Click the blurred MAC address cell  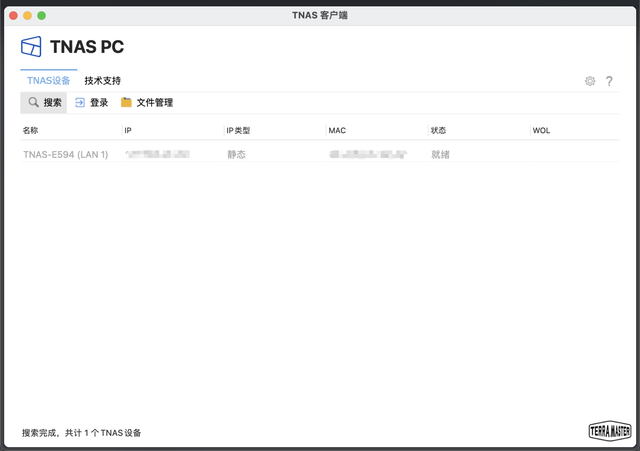[368, 154]
